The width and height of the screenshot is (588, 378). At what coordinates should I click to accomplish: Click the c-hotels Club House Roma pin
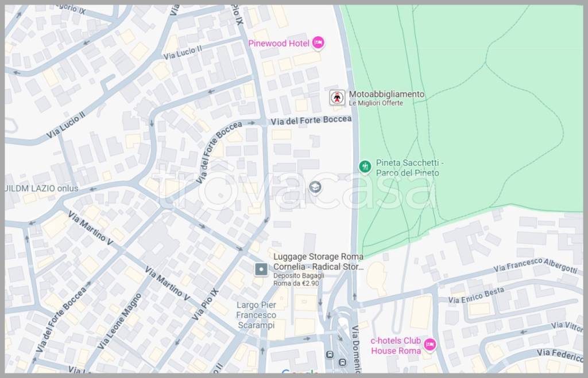430,345
